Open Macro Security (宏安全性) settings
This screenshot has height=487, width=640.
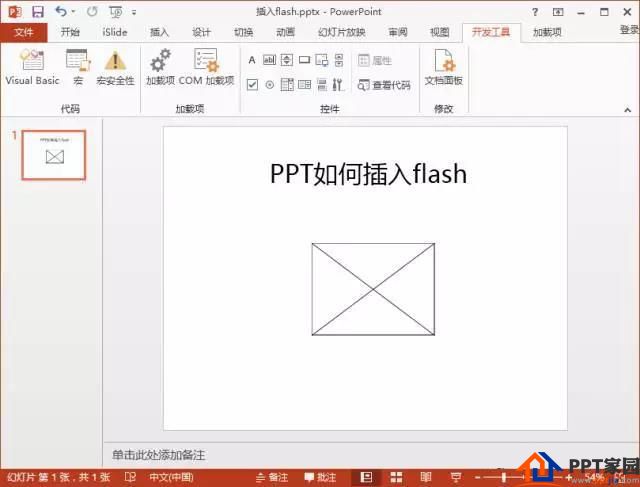115,67
